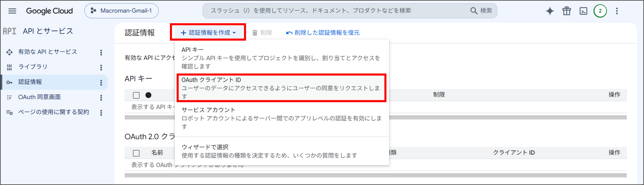The height and width of the screenshot is (185, 644).
Task: Click the 制限 column header
Action: click(439, 95)
